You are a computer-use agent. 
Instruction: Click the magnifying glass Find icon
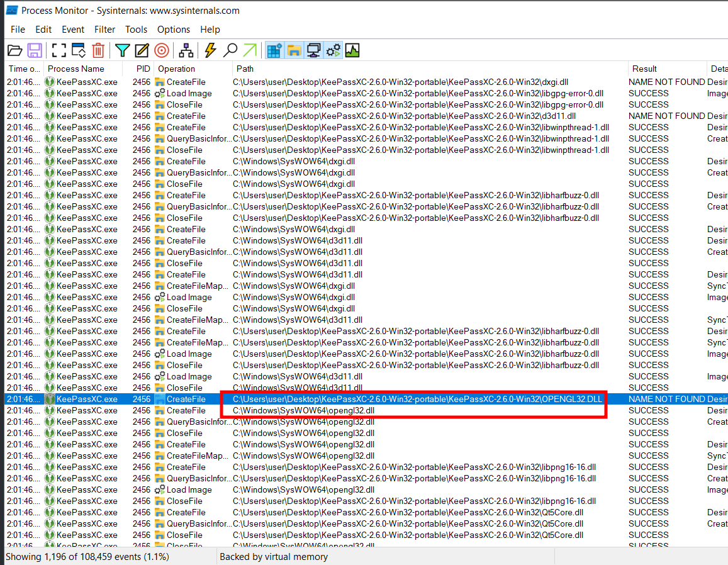tap(230, 50)
